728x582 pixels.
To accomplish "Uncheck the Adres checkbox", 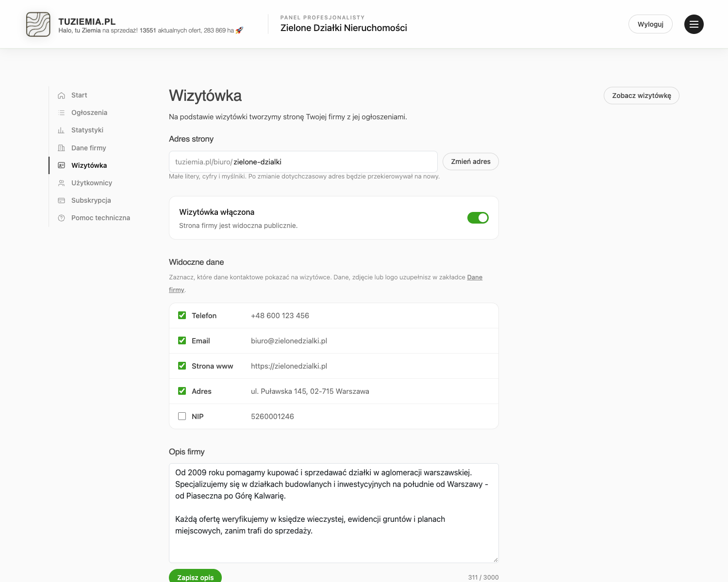I will [182, 391].
